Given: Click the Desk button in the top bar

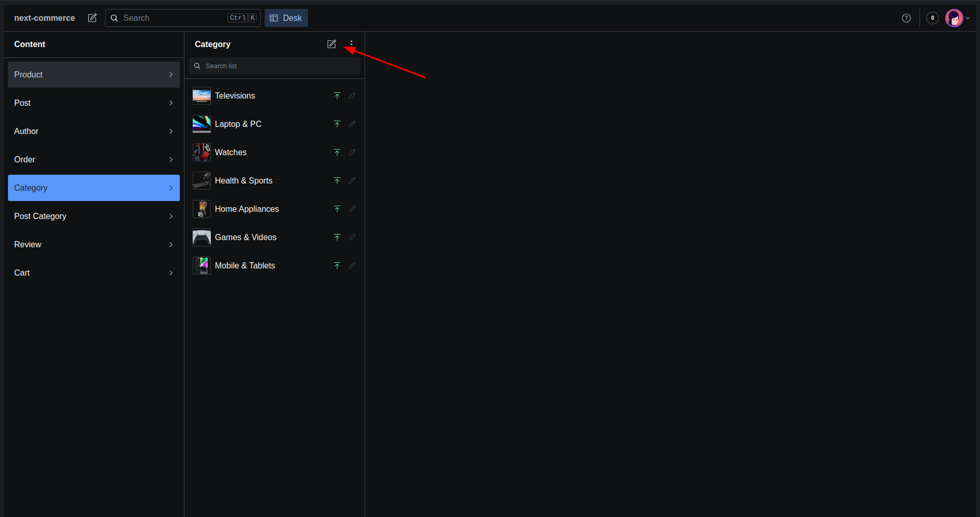Looking at the screenshot, I should tap(286, 18).
